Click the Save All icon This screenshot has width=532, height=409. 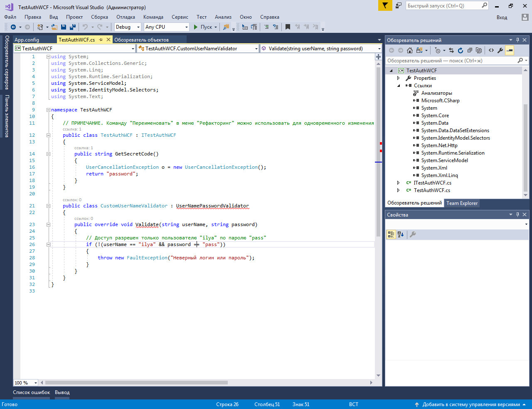pos(73,27)
